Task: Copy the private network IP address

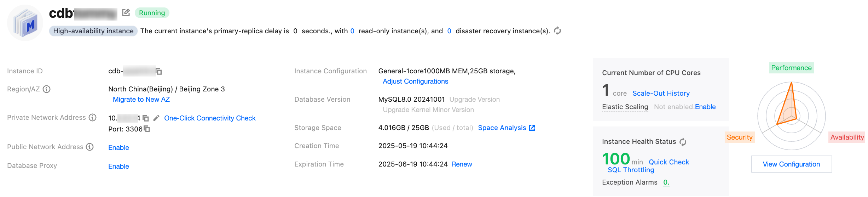Action: pos(146,118)
